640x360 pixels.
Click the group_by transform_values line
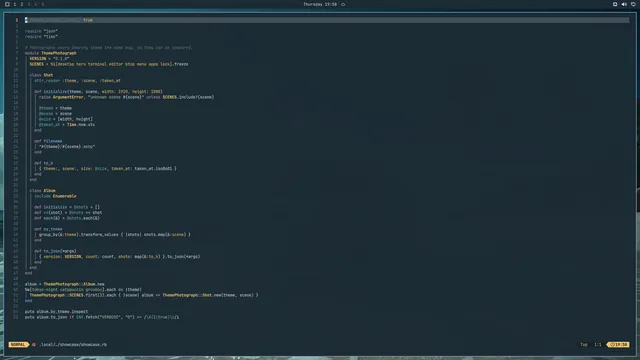[115, 235]
